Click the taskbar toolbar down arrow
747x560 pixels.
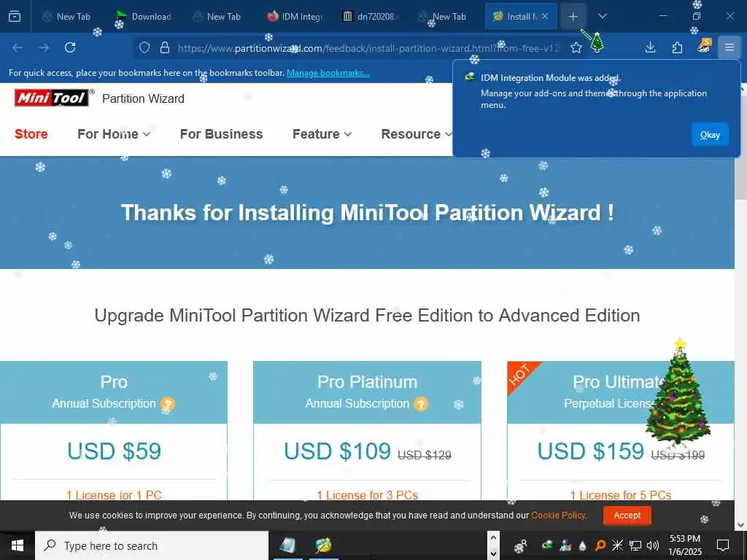point(494,554)
